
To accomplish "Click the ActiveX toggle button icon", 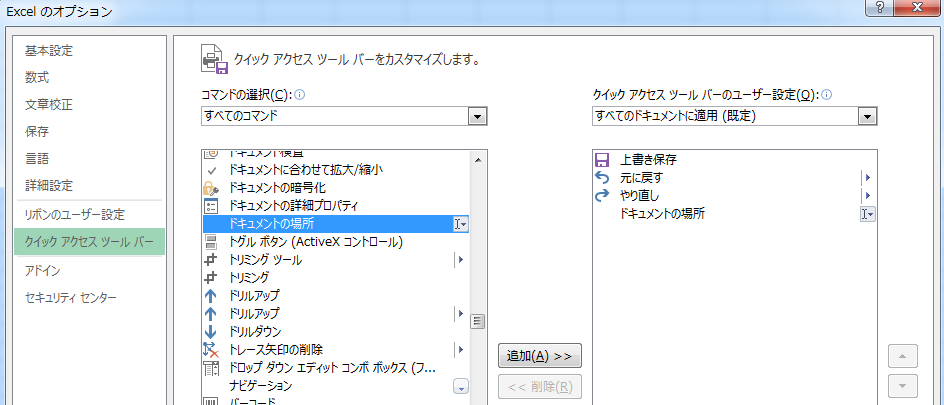I will 211,242.
